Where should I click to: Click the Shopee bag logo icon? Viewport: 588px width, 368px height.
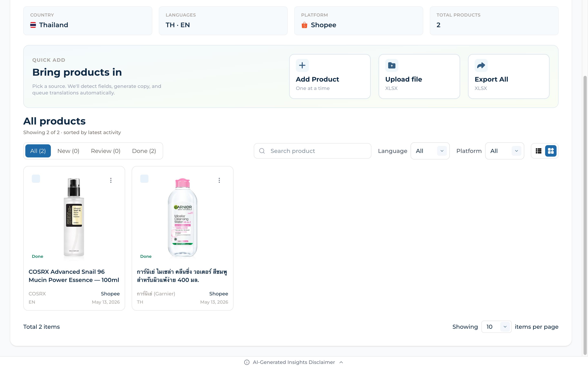(x=304, y=25)
